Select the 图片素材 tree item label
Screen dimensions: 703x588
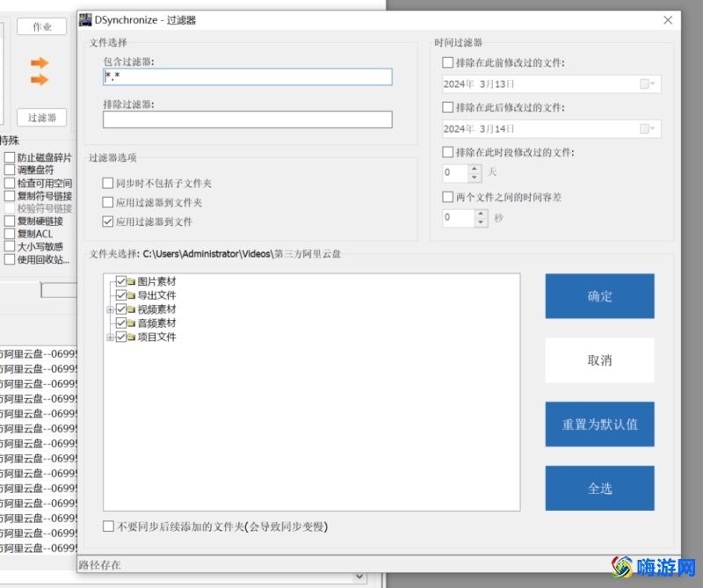156,281
